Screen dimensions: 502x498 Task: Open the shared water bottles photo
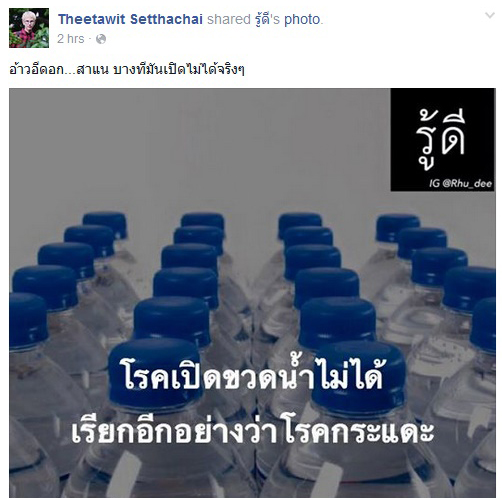click(x=252, y=293)
